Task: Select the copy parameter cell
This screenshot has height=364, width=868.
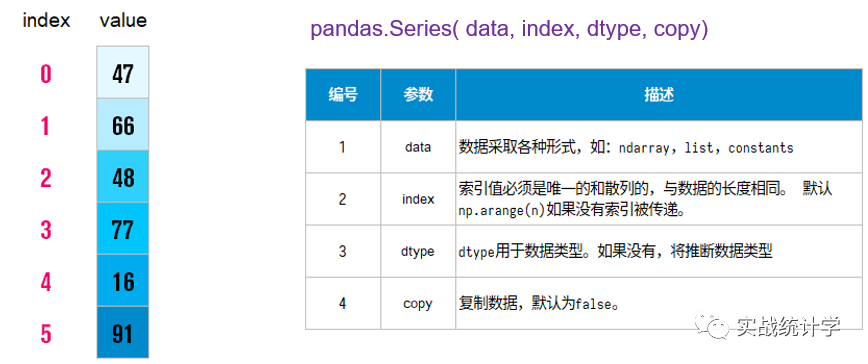Action: pyautogui.click(x=418, y=304)
